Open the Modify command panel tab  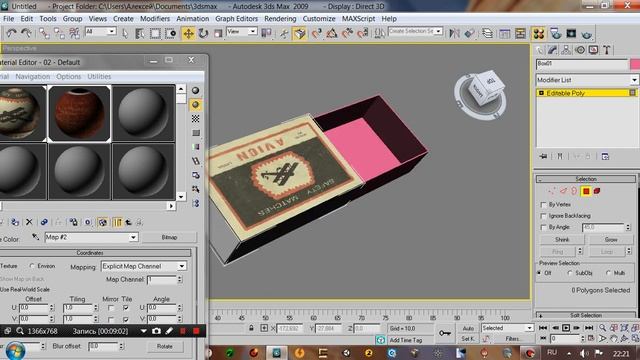[x=553, y=50]
